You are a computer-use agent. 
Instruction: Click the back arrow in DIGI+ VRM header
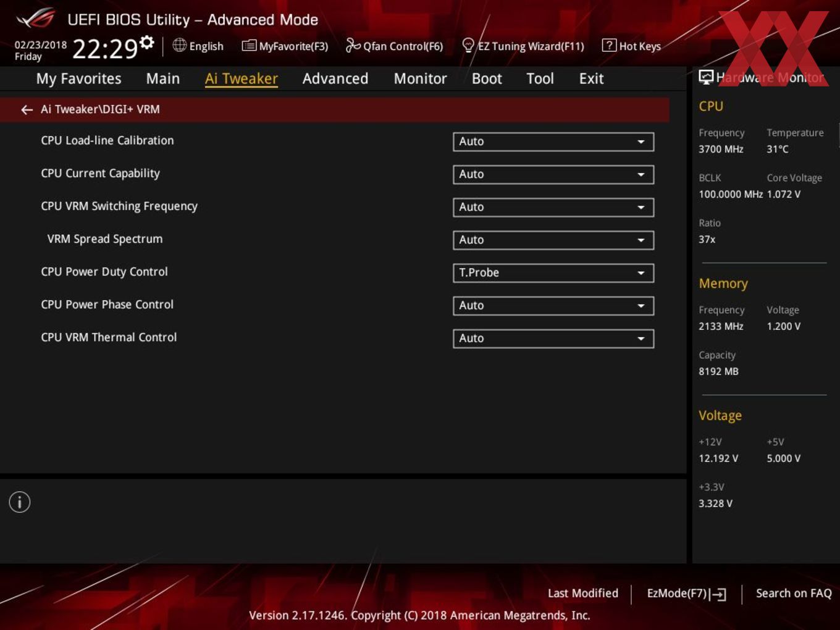[27, 109]
